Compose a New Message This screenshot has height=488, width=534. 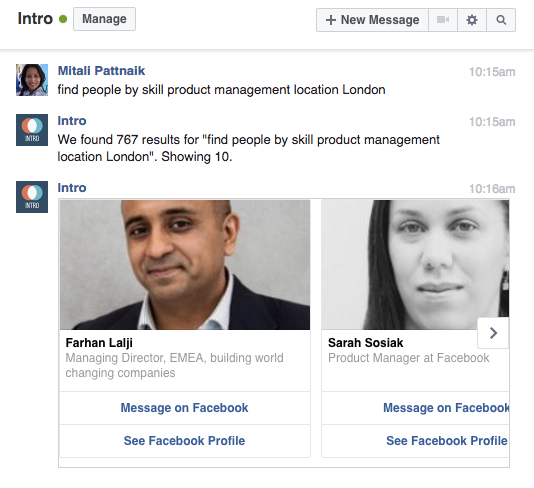pyautogui.click(x=372, y=20)
